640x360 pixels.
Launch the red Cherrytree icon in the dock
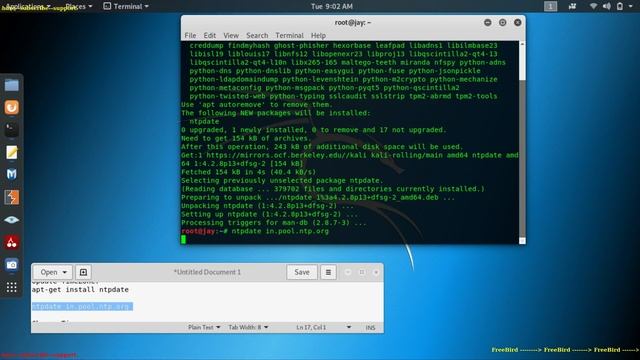coord(11,242)
